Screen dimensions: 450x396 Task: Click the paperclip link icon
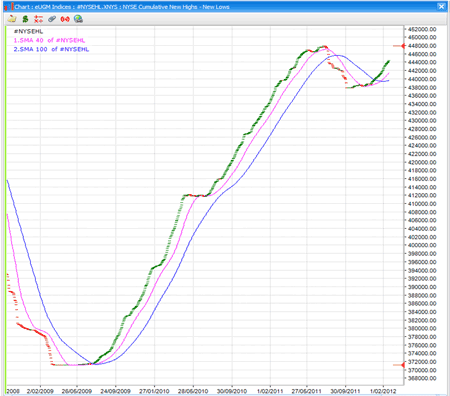pos(52,19)
